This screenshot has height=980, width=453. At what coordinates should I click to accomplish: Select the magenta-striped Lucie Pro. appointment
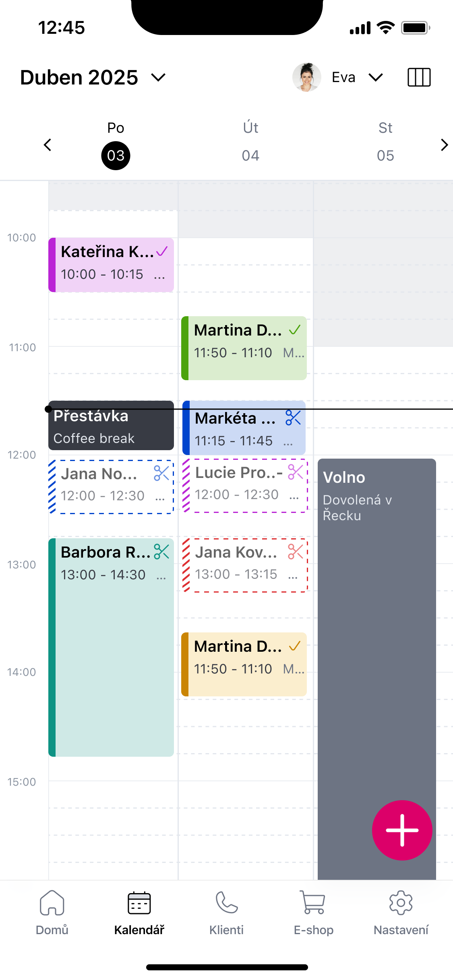(x=245, y=486)
